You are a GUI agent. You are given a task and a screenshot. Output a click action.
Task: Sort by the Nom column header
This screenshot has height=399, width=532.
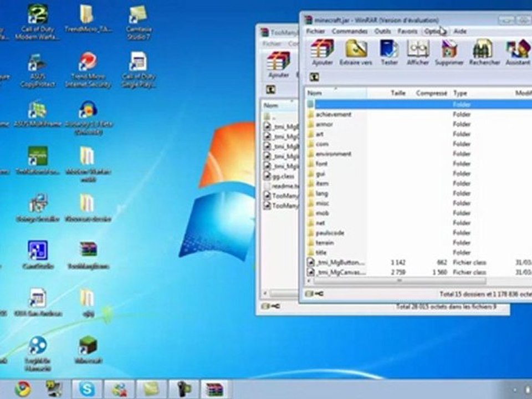[x=336, y=93]
